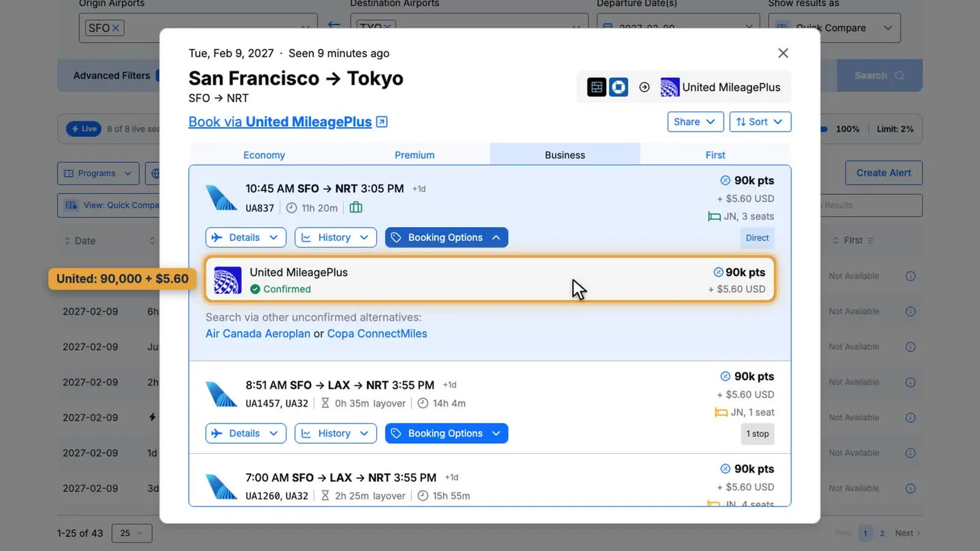Switch to the Premium tab

[415, 155]
